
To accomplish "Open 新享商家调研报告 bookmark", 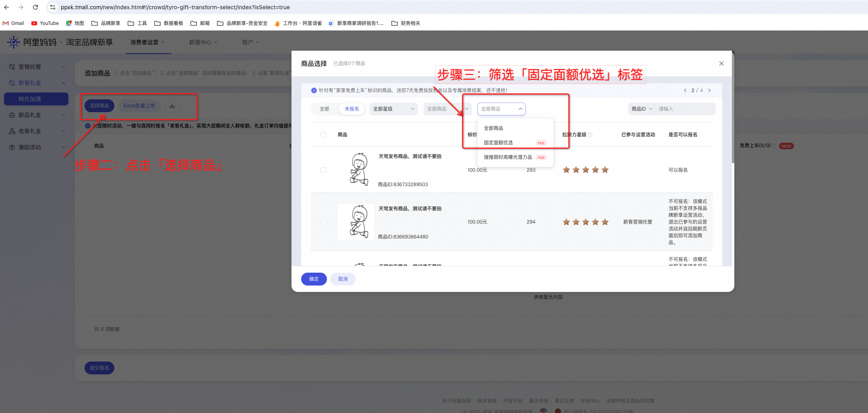I will 356,23.
